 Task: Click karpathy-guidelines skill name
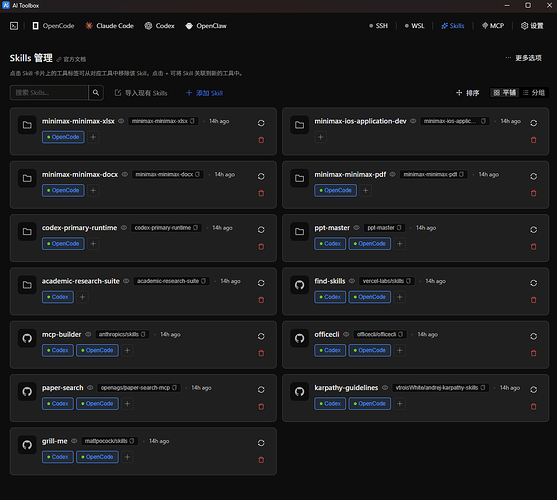(346, 387)
